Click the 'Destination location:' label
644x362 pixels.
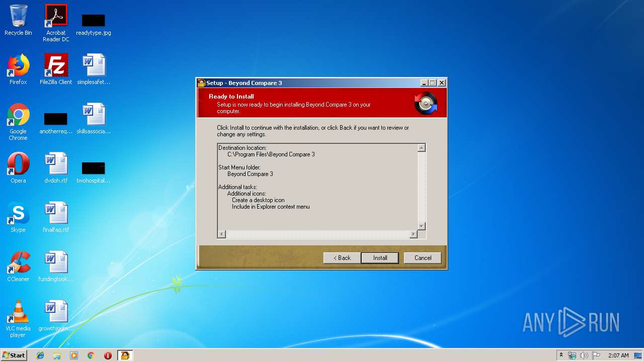243,148
